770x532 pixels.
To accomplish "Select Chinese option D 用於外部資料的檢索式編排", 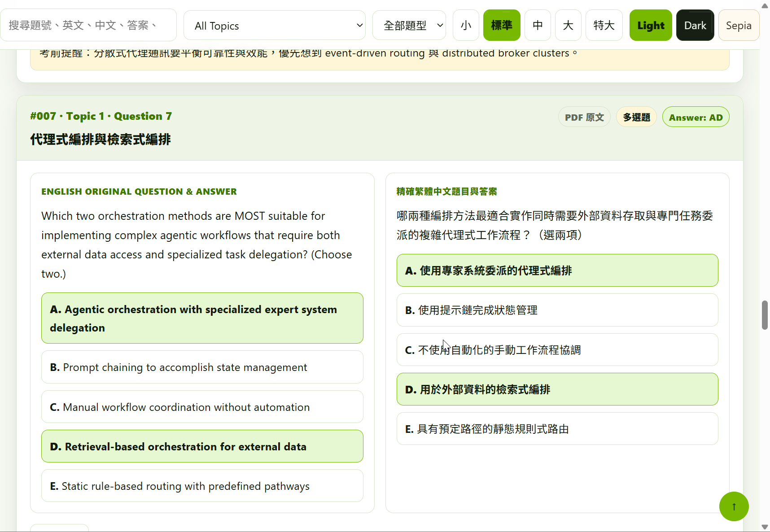I will coord(557,389).
